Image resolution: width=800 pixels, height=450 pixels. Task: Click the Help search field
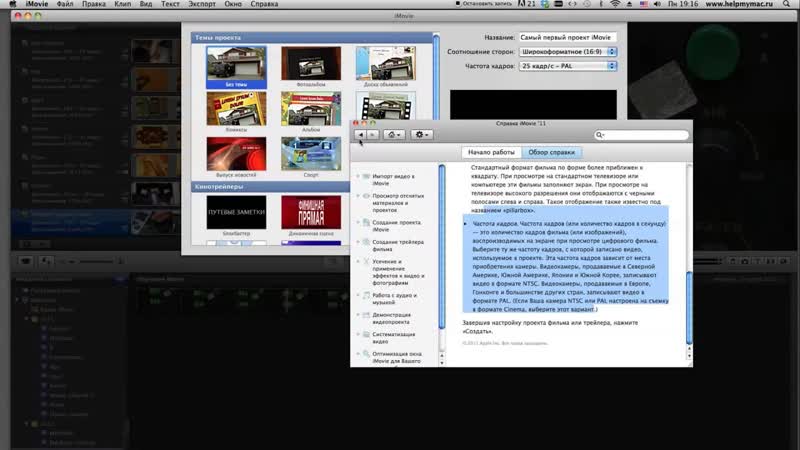641,135
